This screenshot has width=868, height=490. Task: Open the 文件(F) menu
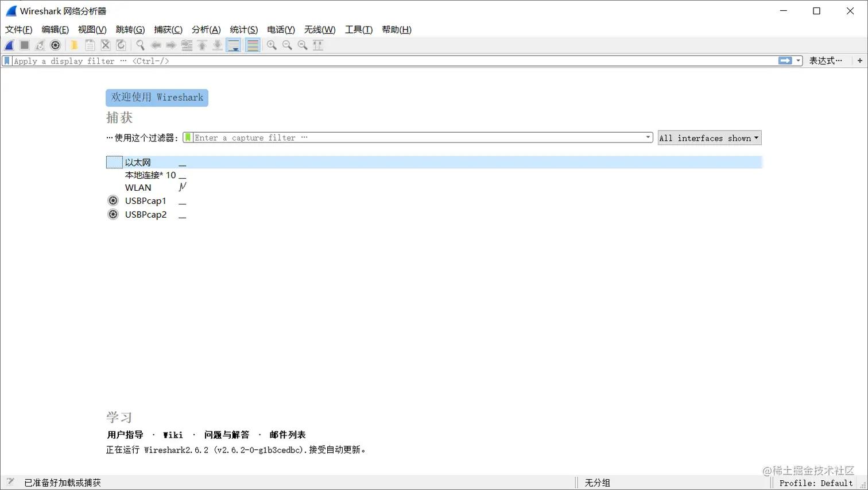click(19, 30)
